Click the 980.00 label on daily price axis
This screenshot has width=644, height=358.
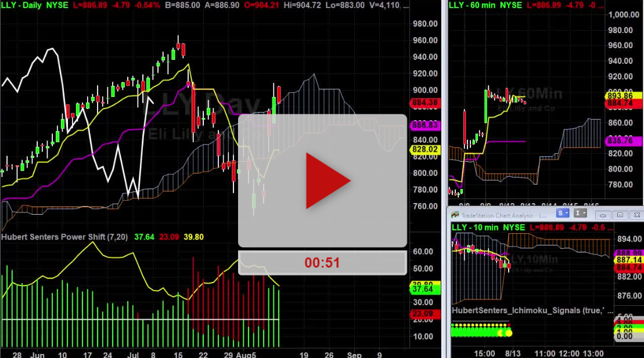(426, 24)
